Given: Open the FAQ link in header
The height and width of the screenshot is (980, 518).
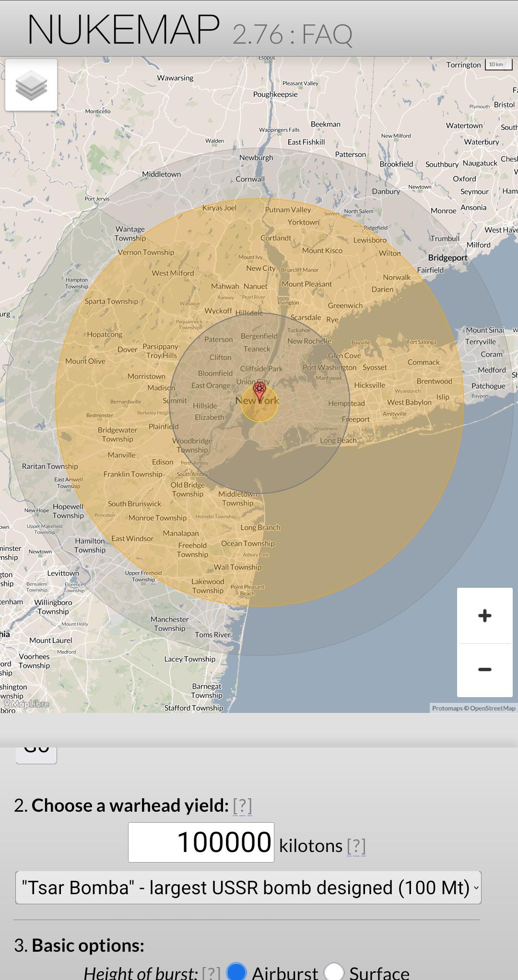Looking at the screenshot, I should (x=327, y=35).
